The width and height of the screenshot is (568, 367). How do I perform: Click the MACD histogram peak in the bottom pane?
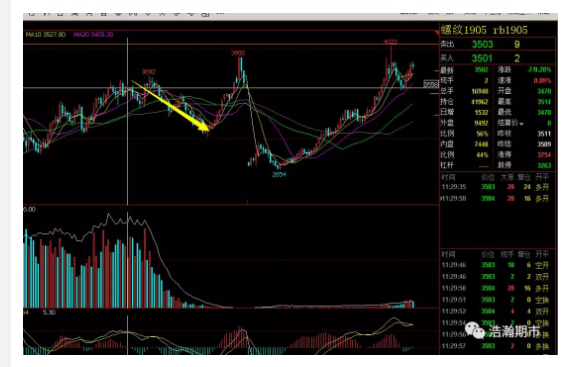(240, 337)
